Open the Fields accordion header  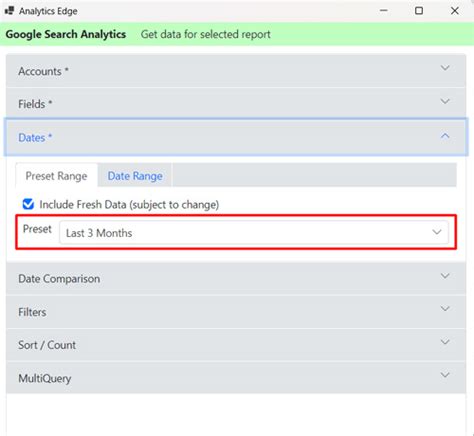[x=236, y=104]
